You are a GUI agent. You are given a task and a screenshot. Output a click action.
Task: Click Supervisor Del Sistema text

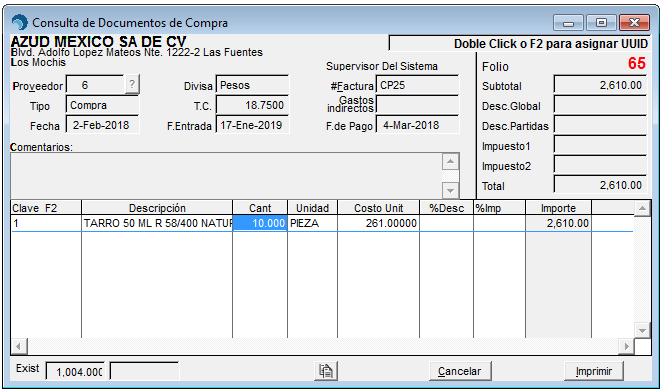pyautogui.click(x=381, y=66)
